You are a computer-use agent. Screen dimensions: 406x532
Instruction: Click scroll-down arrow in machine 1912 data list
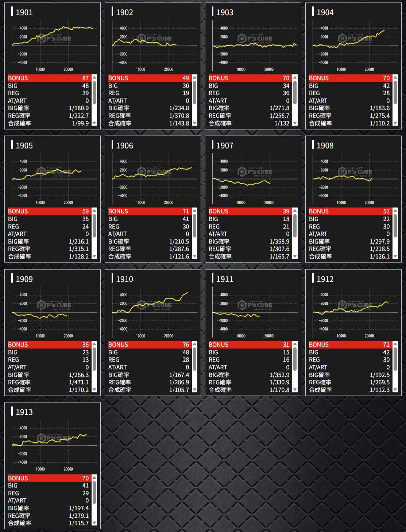pyautogui.click(x=395, y=390)
